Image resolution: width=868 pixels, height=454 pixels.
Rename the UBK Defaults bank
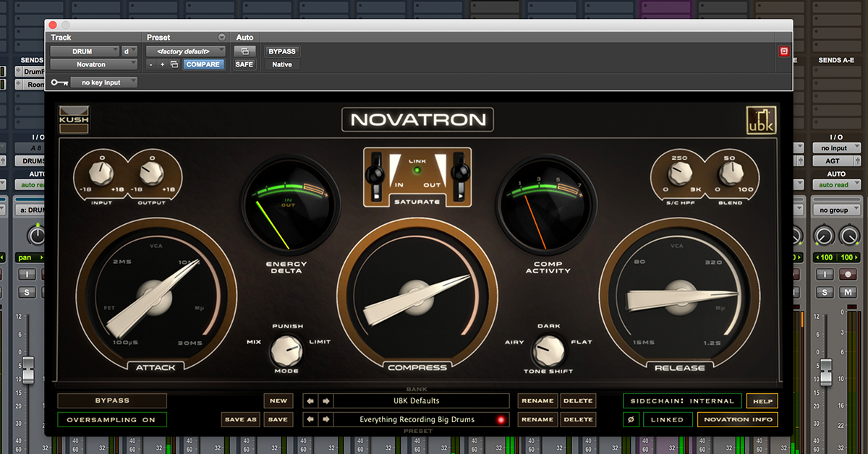pos(537,401)
